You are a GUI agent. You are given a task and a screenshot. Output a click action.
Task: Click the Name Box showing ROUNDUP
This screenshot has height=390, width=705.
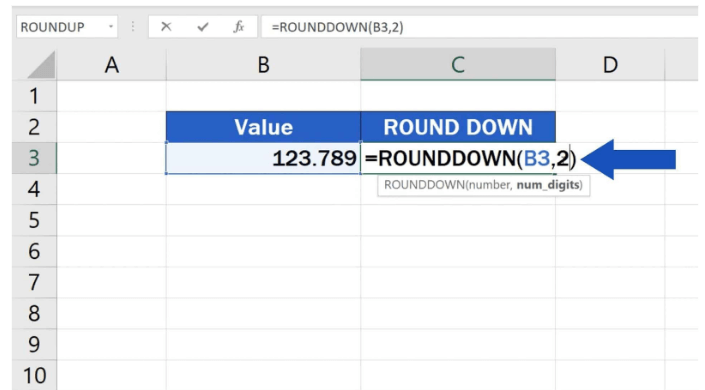(x=67, y=27)
